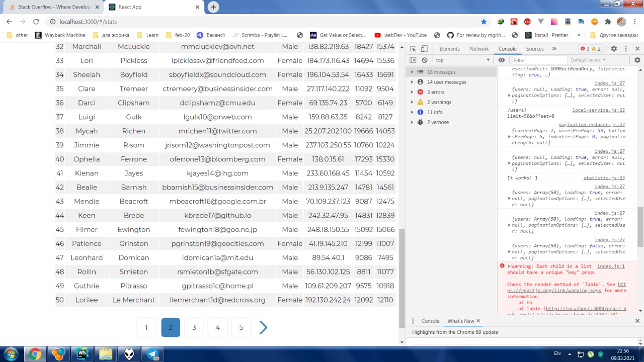Create a live expression eye icon
Image resolution: width=644 pixels, height=362 pixels.
pyautogui.click(x=502, y=60)
